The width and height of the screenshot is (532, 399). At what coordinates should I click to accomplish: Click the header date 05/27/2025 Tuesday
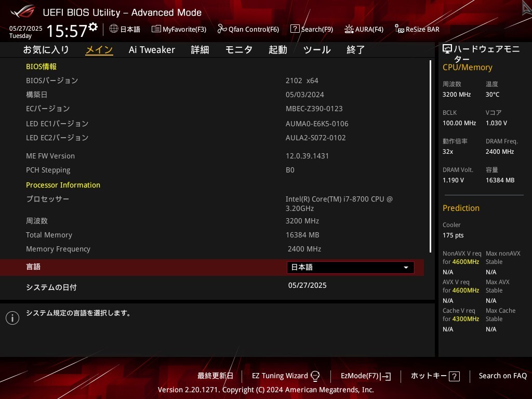tap(26, 32)
